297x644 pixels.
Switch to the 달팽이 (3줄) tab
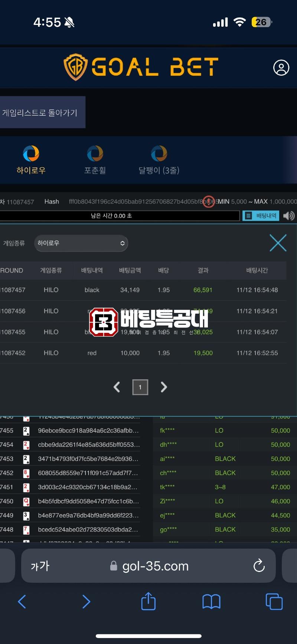[x=159, y=160]
